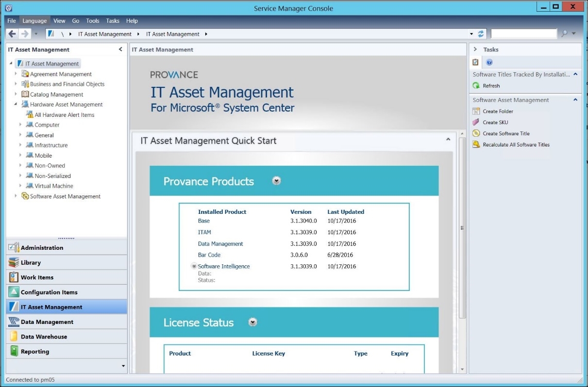
Task: Open the address bar history dropdown
Action: (471, 34)
